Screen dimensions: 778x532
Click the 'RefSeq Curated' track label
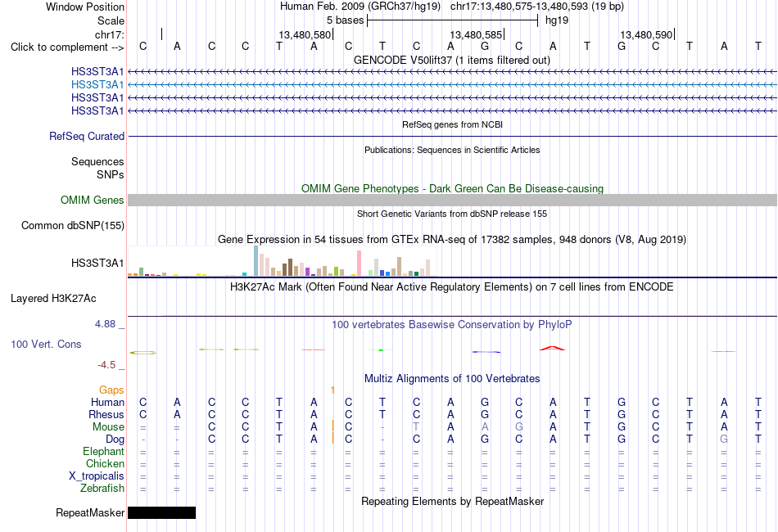coord(87,137)
